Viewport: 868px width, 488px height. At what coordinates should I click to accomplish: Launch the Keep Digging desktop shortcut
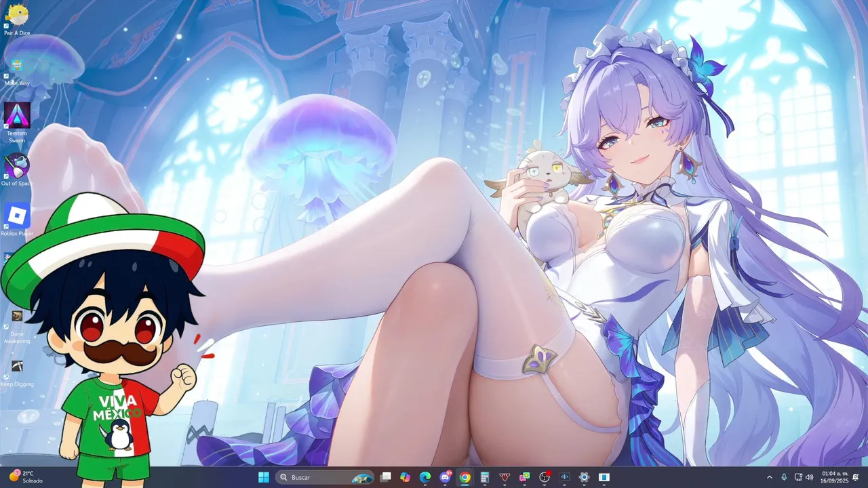pos(17,373)
